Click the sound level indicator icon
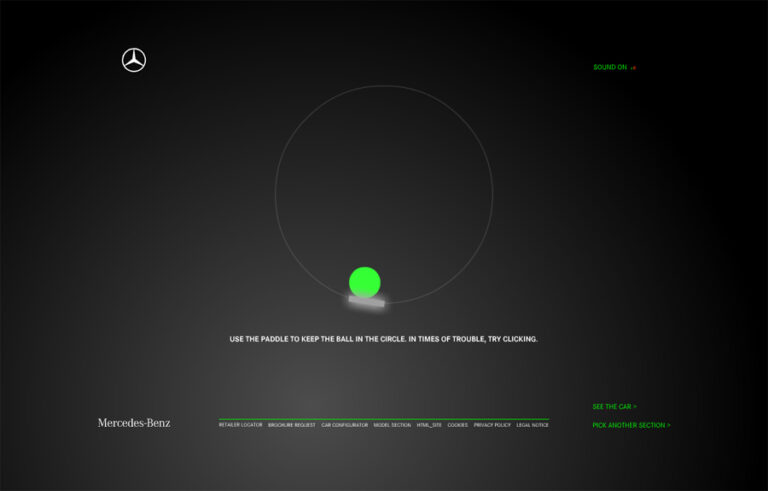Viewport: 768px width, 491px height. (633, 68)
